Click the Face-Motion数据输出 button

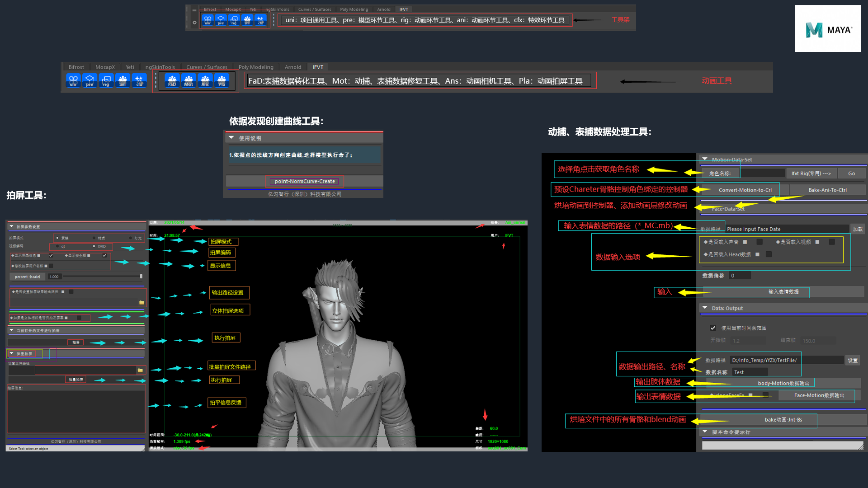click(x=819, y=395)
